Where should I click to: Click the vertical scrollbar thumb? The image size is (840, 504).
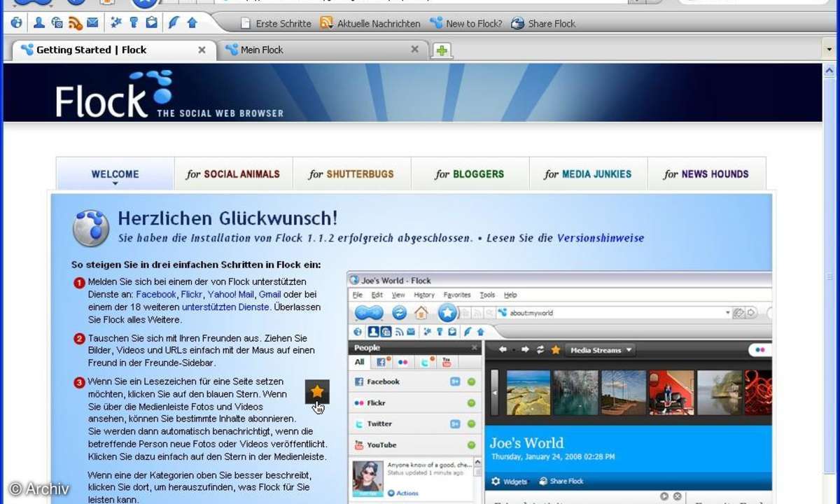(x=829, y=276)
